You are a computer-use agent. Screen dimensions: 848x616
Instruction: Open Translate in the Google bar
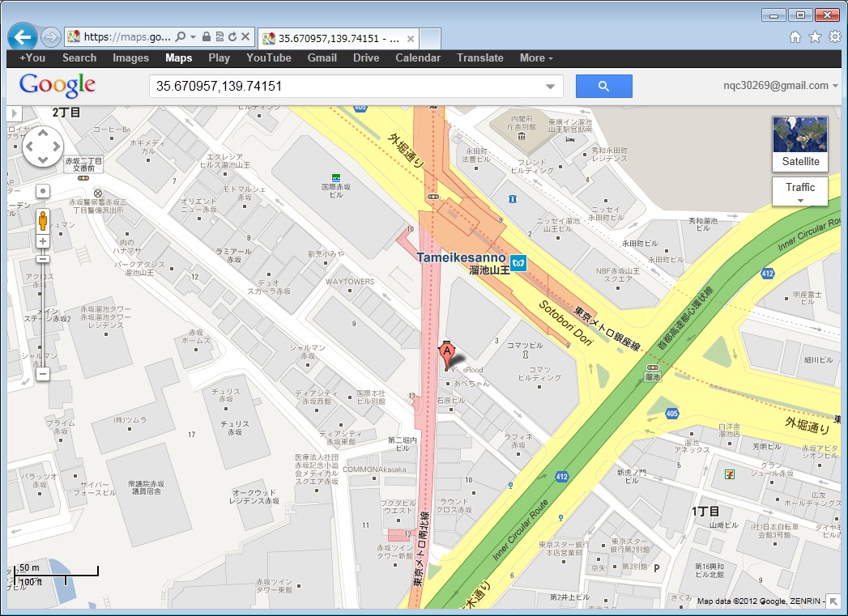479,57
